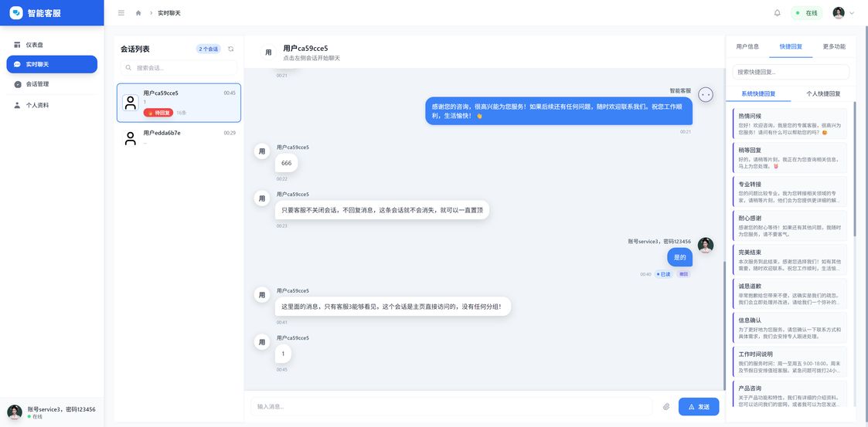Open conversation with 用户edda6b7e
Viewport: 868px width, 427px height.
179,137
